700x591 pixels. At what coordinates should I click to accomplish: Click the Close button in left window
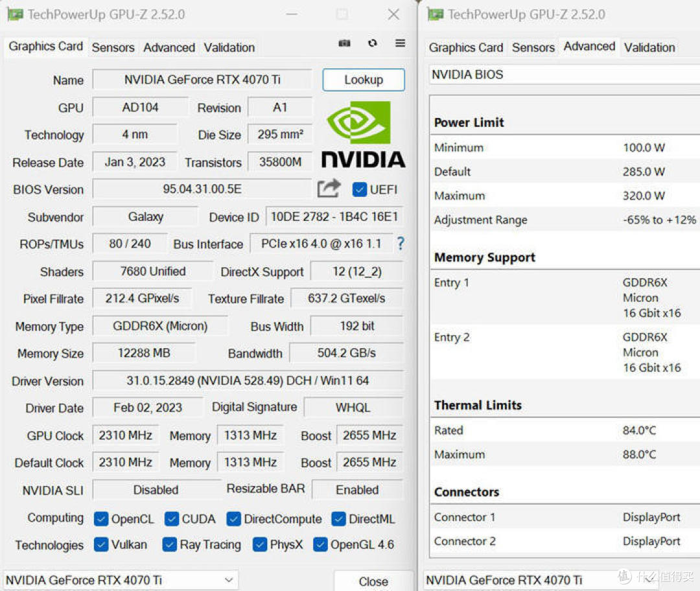373,581
